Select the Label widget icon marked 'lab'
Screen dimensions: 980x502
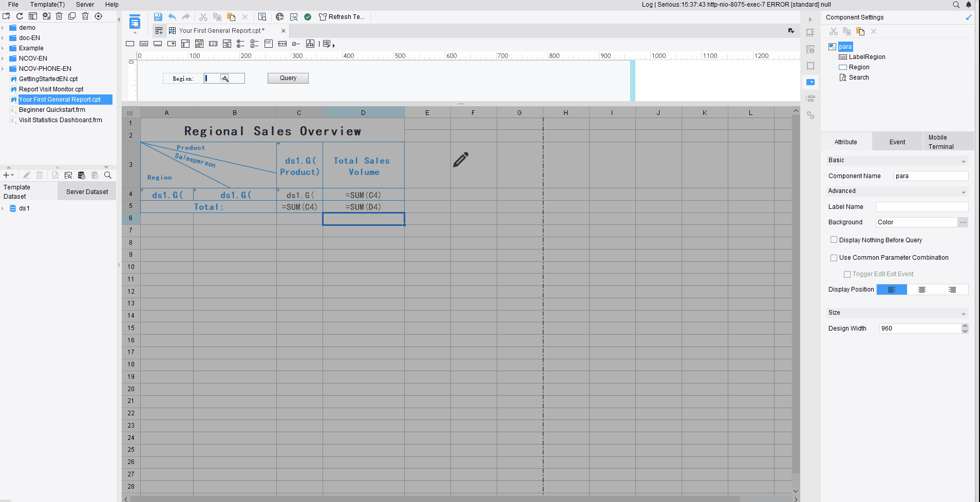144,44
